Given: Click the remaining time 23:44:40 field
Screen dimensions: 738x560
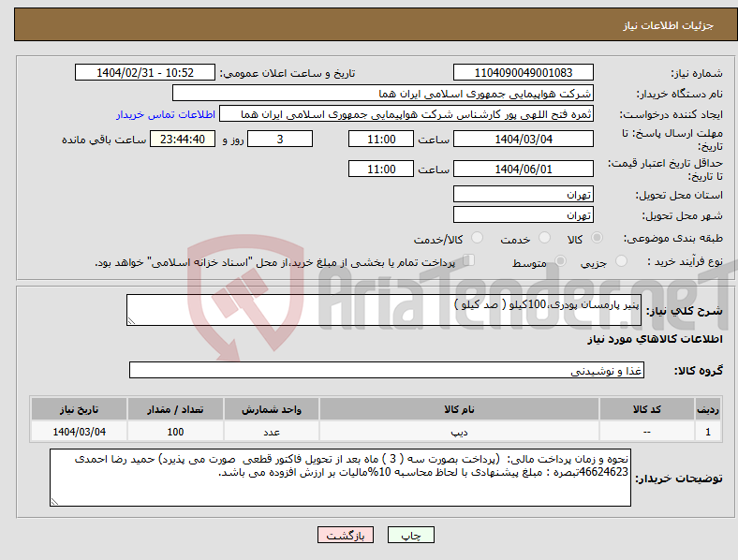Looking at the screenshot, I should [x=183, y=139].
